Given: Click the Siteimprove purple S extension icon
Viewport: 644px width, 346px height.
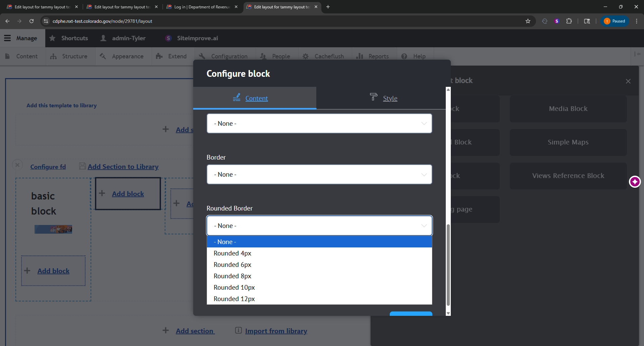Looking at the screenshot, I should (x=557, y=21).
